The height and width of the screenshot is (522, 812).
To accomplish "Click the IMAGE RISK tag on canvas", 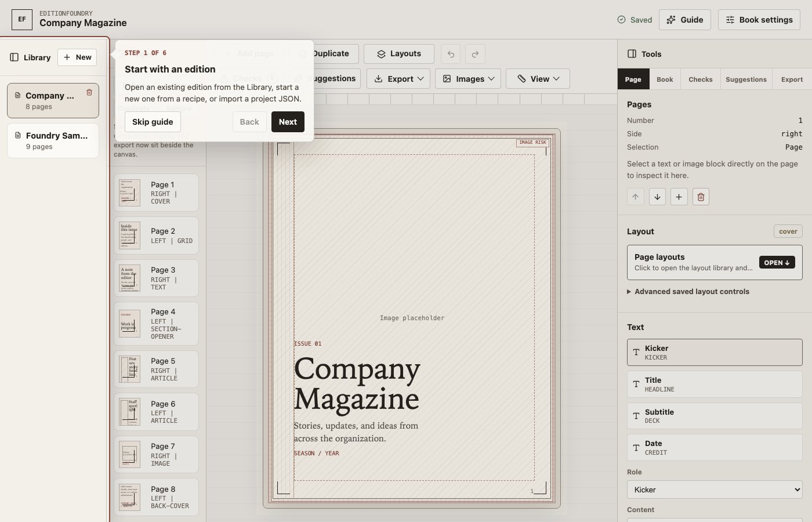I will click(532, 143).
